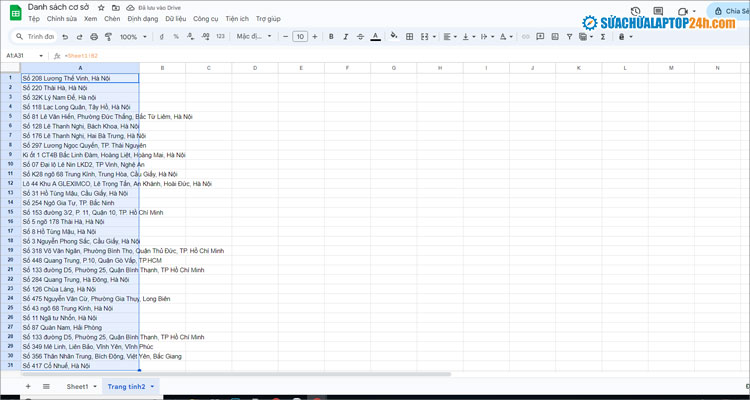This screenshot has height=400, width=750.
Task: Open version history clock icon
Action: (x=636, y=11)
